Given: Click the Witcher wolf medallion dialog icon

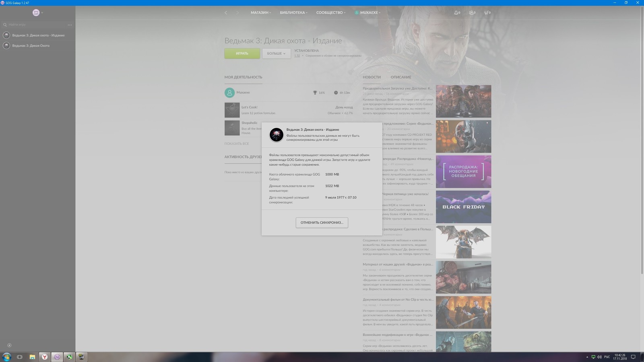Looking at the screenshot, I should pos(276,135).
